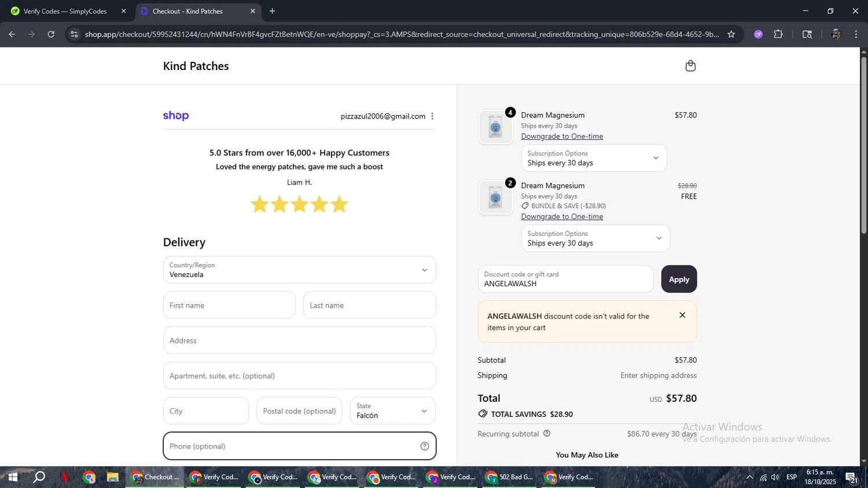Image resolution: width=868 pixels, height=488 pixels.
Task: Go back to previous page
Action: 12,34
